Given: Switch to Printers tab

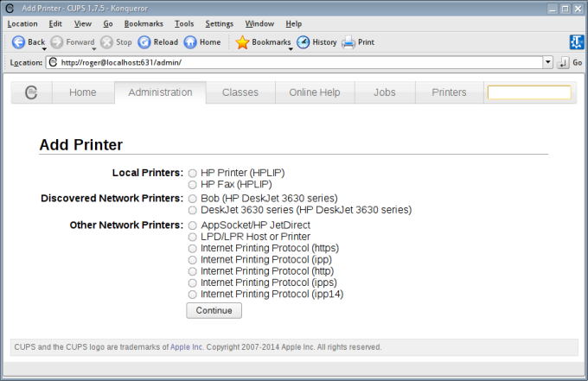Looking at the screenshot, I should [x=450, y=92].
